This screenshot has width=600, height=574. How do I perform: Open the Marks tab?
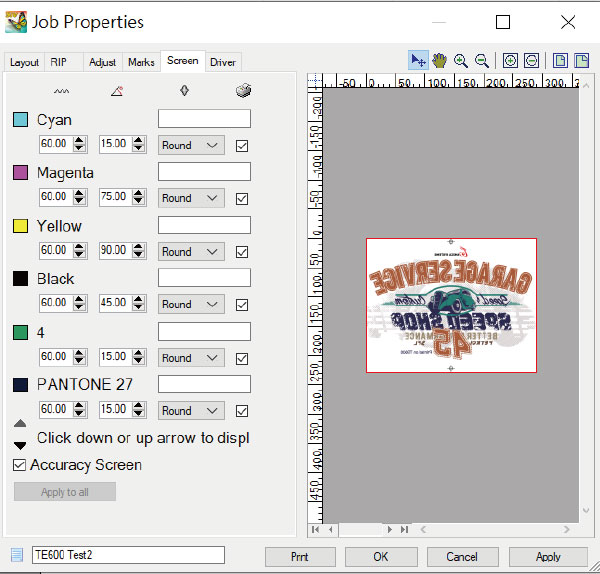pyautogui.click(x=141, y=62)
